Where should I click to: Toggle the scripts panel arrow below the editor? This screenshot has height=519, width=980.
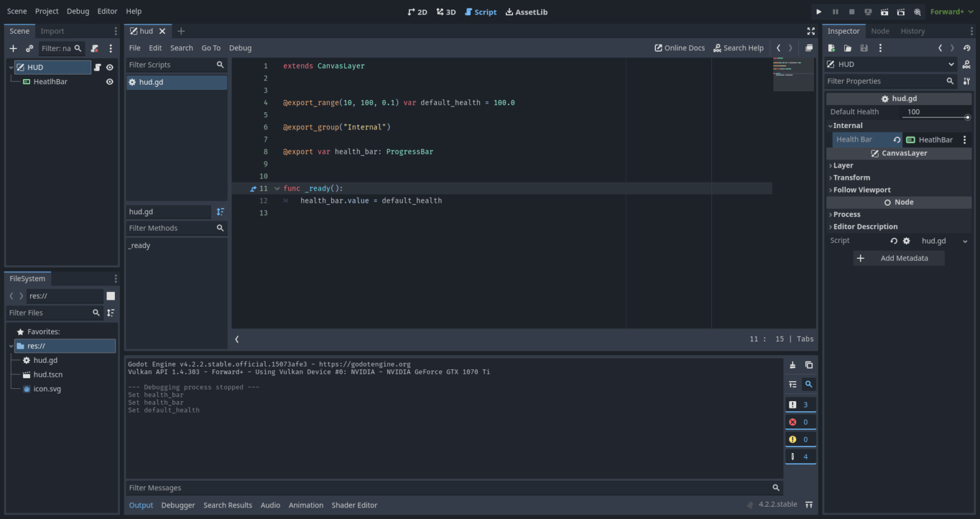pos(237,340)
